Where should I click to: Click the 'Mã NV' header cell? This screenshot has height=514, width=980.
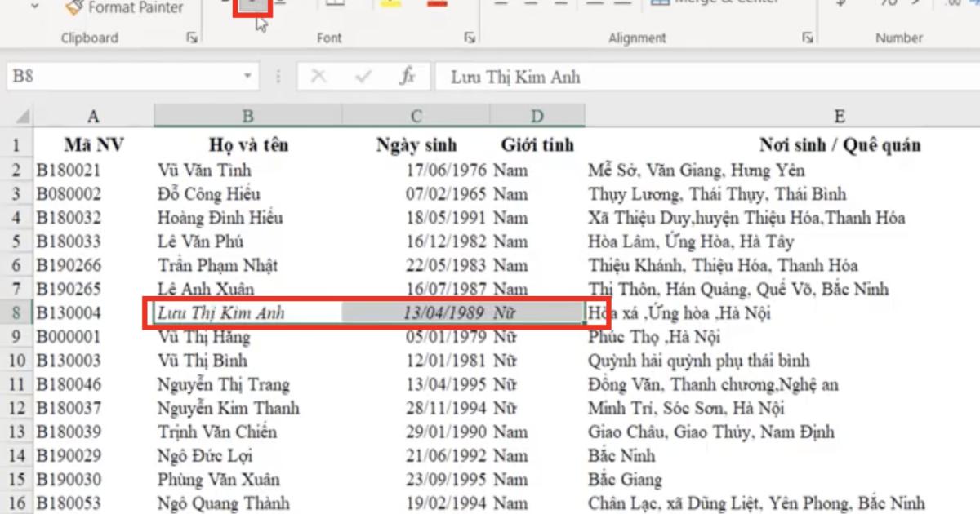click(x=93, y=146)
